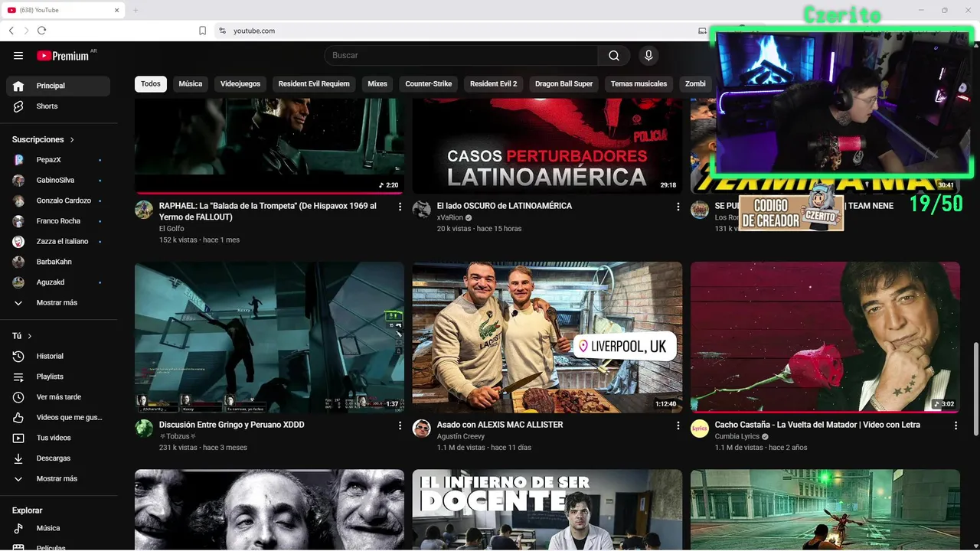The height and width of the screenshot is (551, 980).
Task: Expand the Tú section arrow
Action: click(x=30, y=336)
